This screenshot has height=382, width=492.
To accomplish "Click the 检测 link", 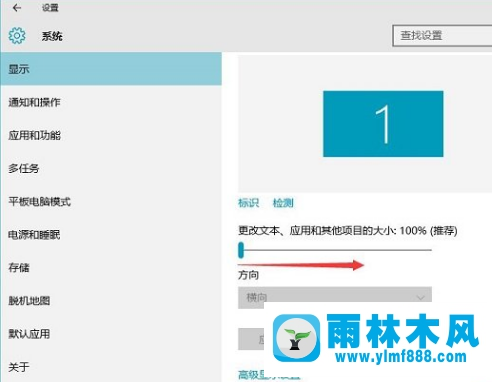I will [283, 203].
